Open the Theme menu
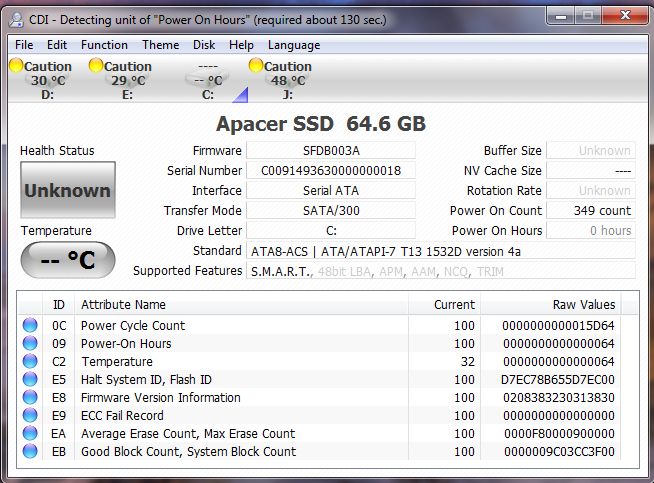654x483 pixels. pos(161,45)
